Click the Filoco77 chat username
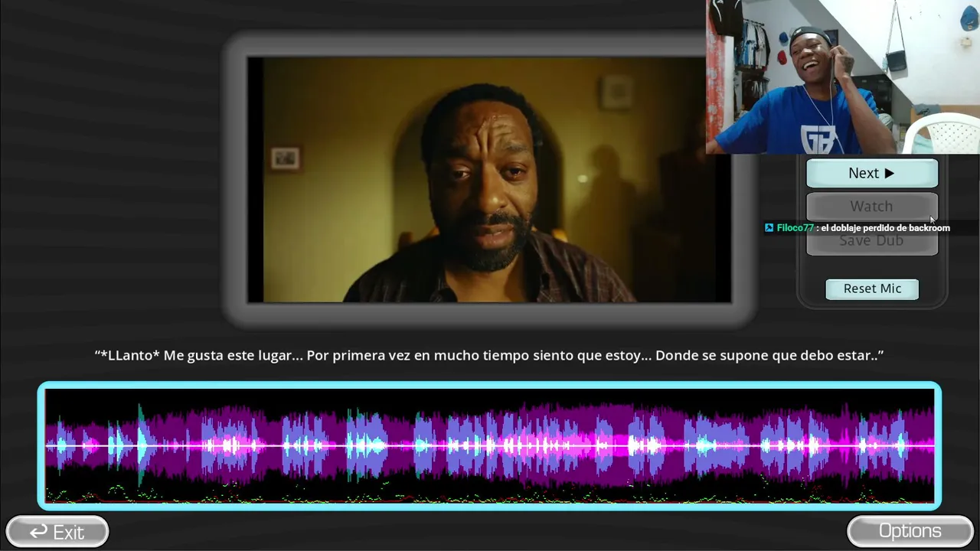 click(795, 228)
